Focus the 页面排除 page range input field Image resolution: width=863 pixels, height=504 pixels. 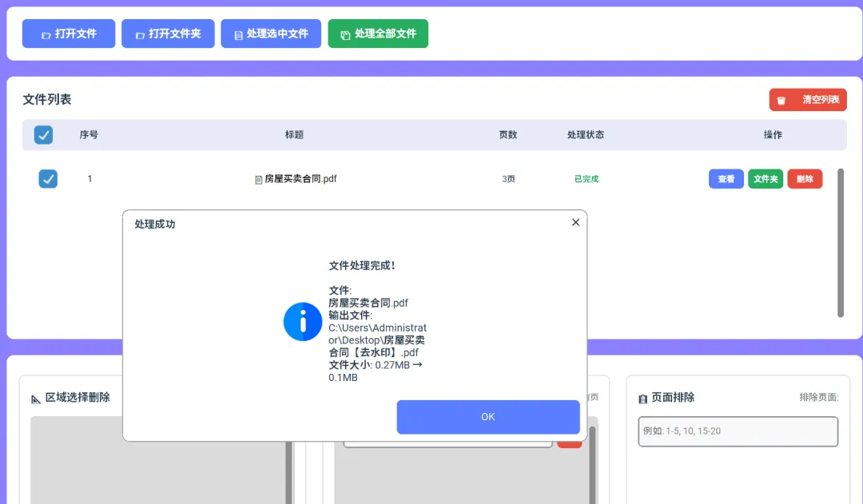click(x=738, y=431)
